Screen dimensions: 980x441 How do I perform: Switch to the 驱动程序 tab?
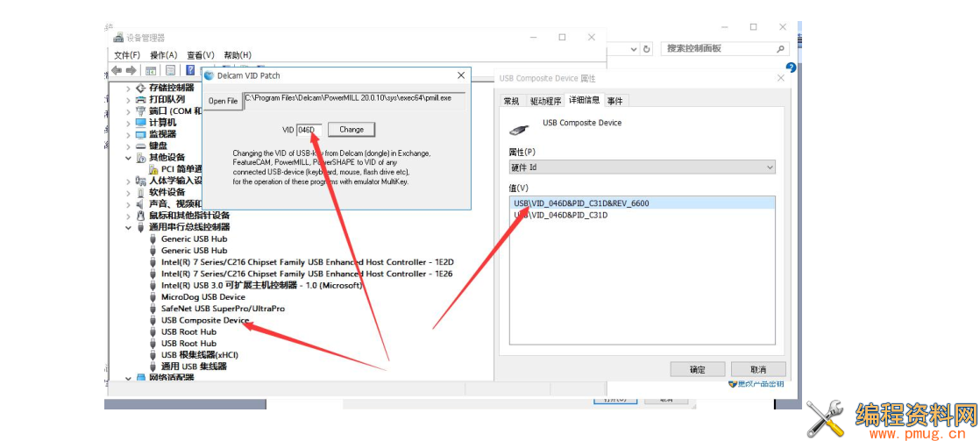pyautogui.click(x=545, y=101)
